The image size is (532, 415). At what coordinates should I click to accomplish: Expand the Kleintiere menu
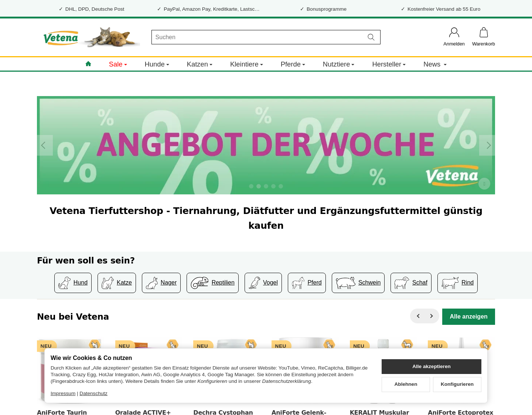[x=246, y=64]
